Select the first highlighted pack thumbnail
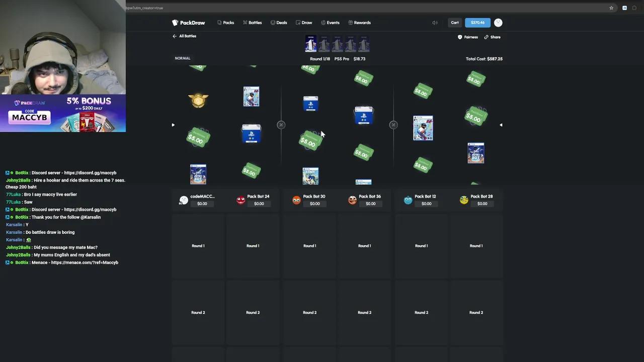 [311, 45]
